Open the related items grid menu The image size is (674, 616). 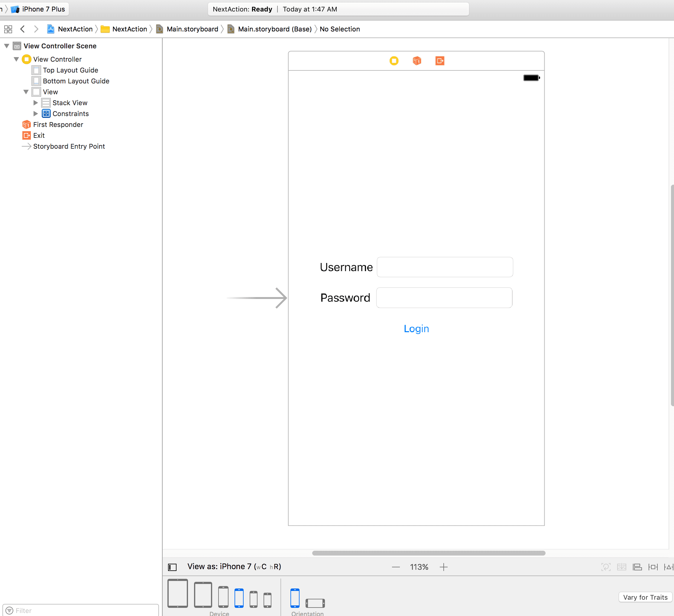(8, 29)
